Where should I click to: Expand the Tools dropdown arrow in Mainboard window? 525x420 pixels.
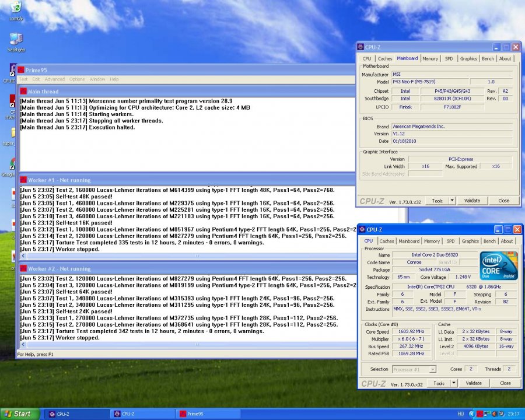tap(452, 201)
